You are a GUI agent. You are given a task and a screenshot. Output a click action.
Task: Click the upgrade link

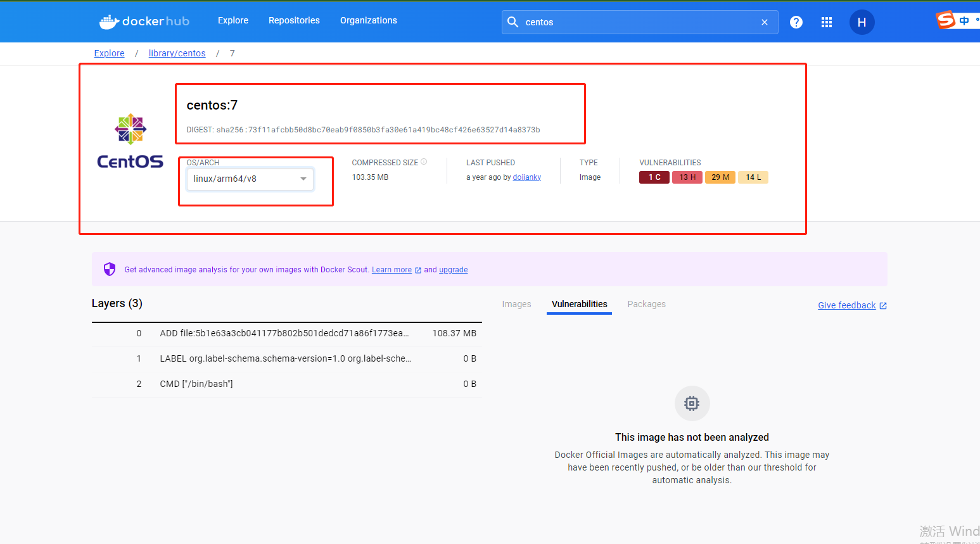click(x=454, y=270)
